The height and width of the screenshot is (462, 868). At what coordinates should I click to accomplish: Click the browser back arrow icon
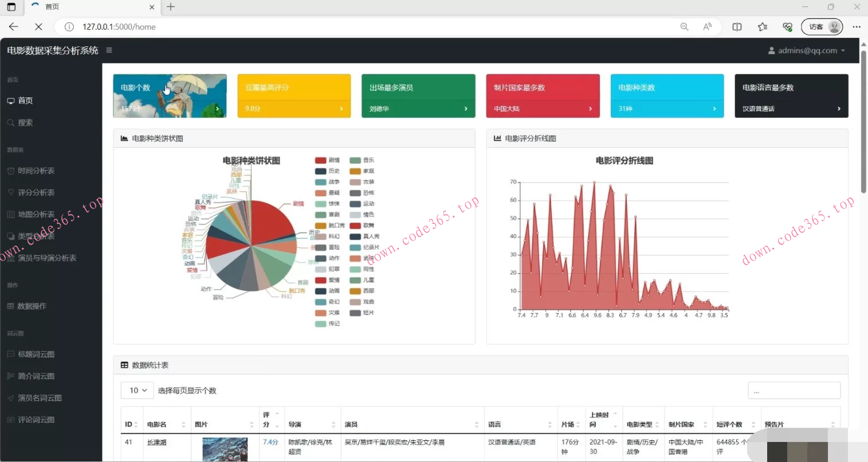[x=14, y=27]
